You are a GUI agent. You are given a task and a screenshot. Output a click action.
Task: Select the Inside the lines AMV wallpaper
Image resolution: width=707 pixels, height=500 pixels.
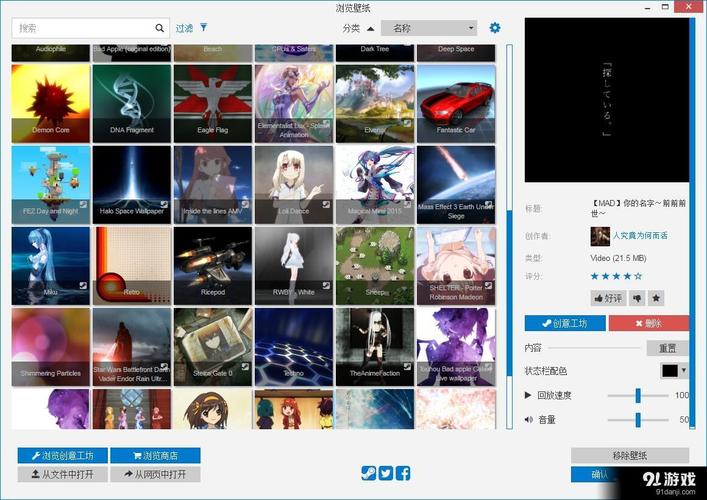click(x=213, y=185)
